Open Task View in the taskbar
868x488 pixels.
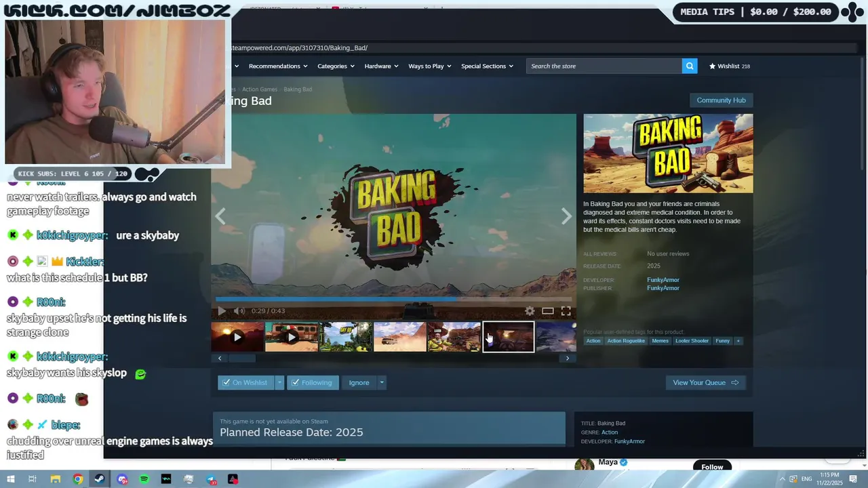pos(32,479)
